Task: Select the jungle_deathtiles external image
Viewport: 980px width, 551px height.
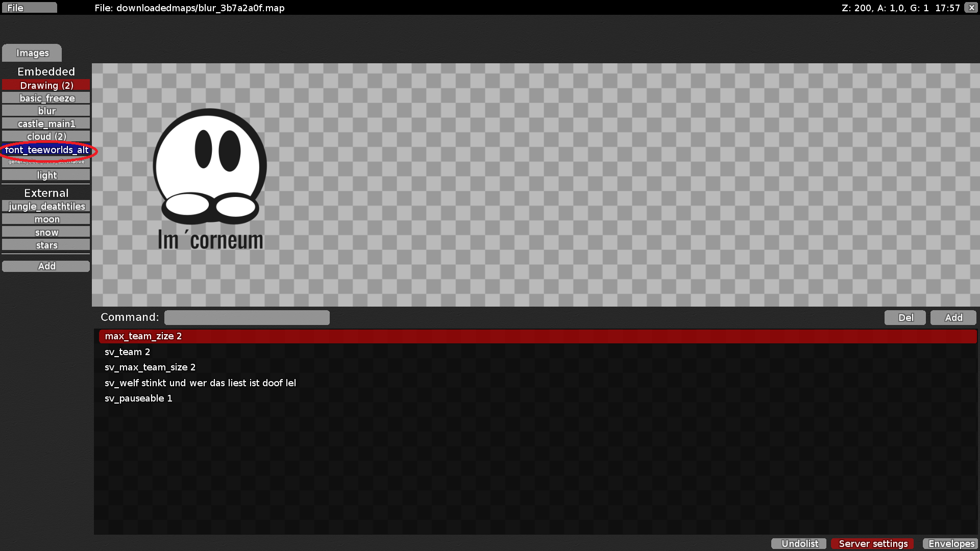Action: [x=46, y=206]
